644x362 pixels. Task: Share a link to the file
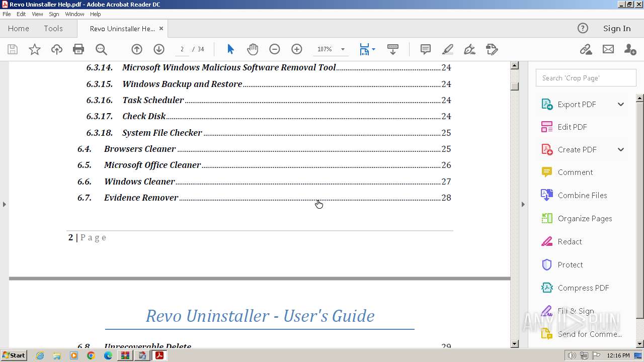pyautogui.click(x=586, y=49)
